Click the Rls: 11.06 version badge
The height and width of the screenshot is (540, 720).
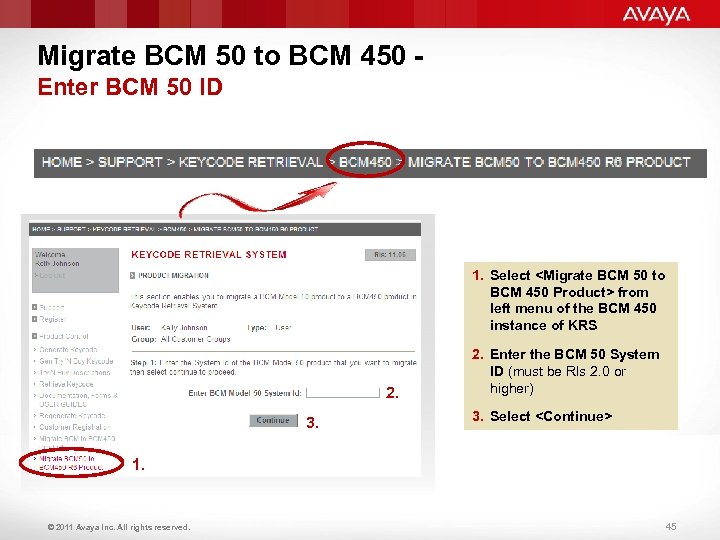[x=390, y=255]
